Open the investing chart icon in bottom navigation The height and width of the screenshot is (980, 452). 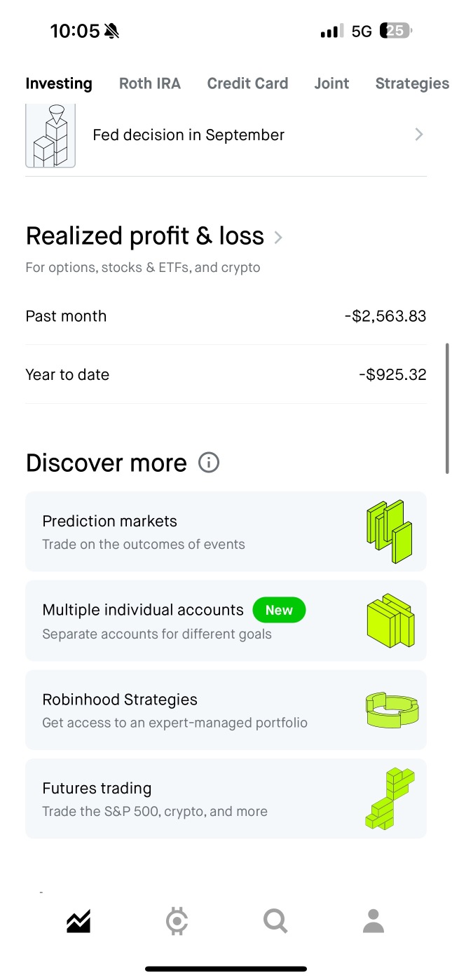pos(78,921)
